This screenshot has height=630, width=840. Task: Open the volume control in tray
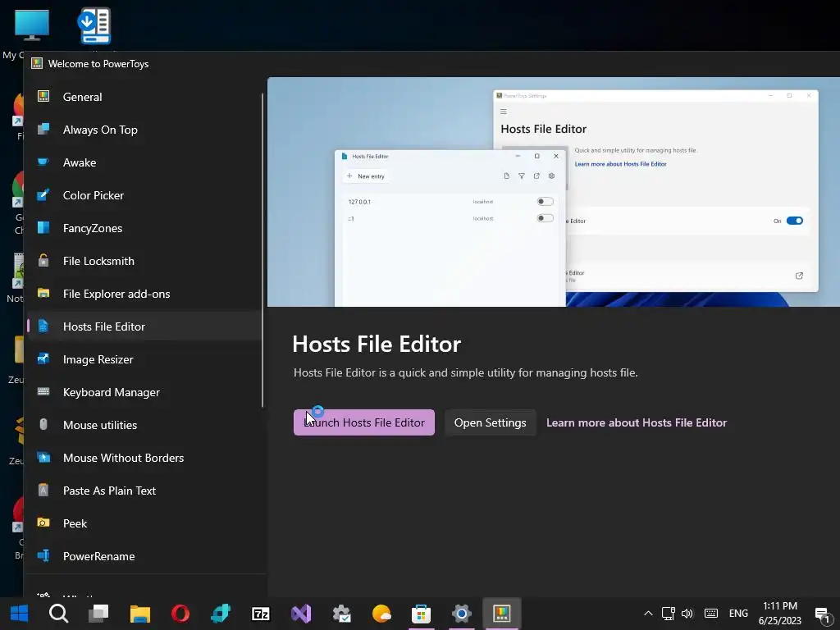click(x=687, y=614)
